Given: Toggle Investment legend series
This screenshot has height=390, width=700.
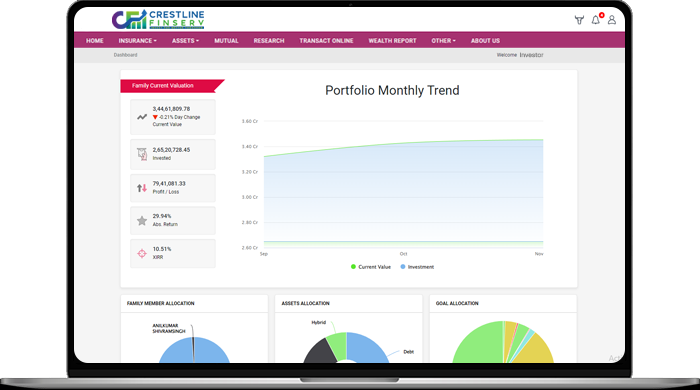Looking at the screenshot, I should 417,267.
